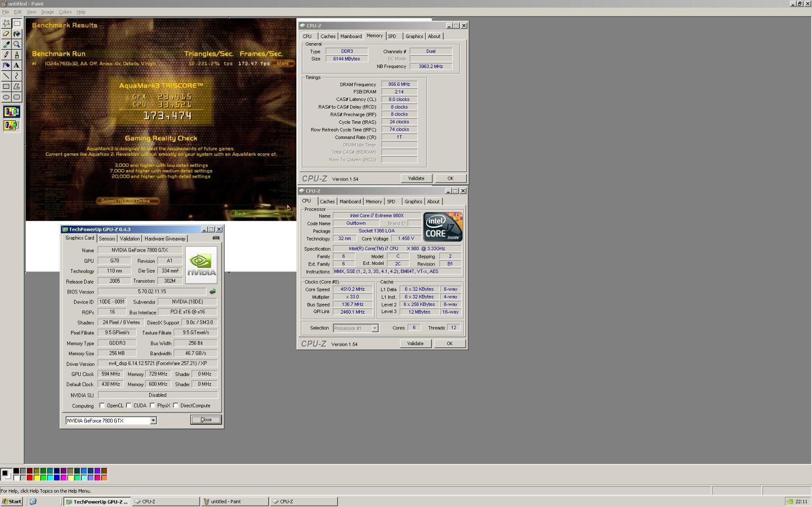
Task: Click Submit Results Online in AquaMark
Action: point(127,201)
